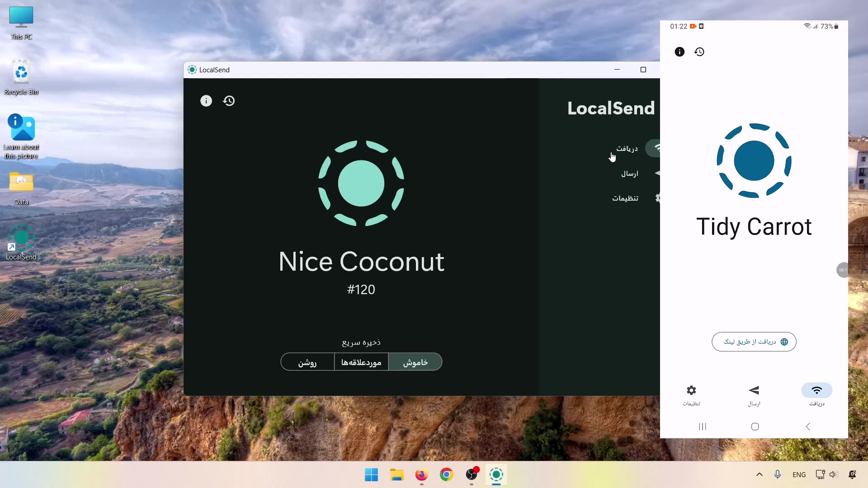Screen dimensions: 868x488
Task: Open network display icon in tray
Action: (820, 474)
